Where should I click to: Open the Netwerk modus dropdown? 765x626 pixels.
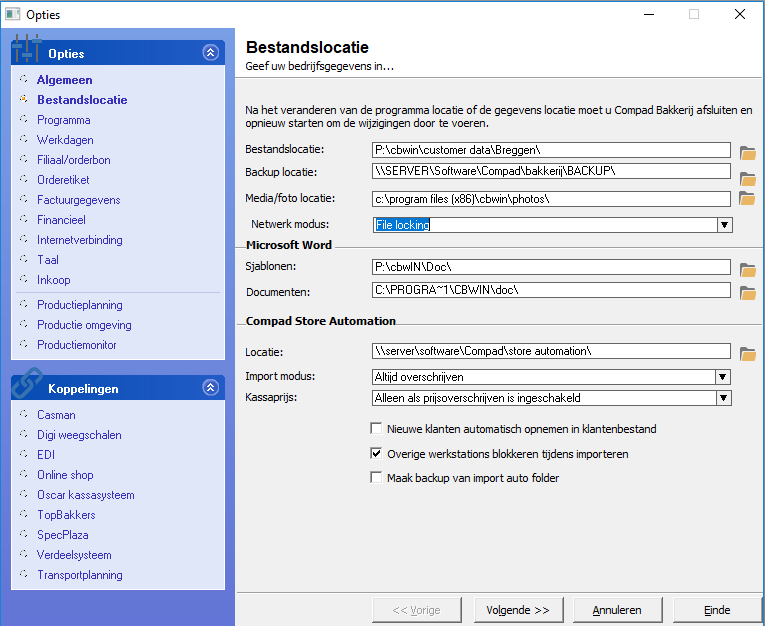[724, 225]
